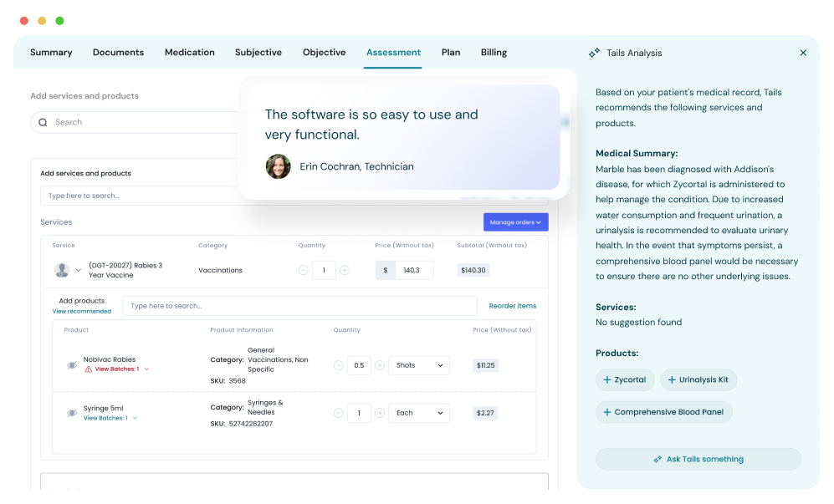
Task: Add Zycortal from recommended products
Action: click(625, 379)
